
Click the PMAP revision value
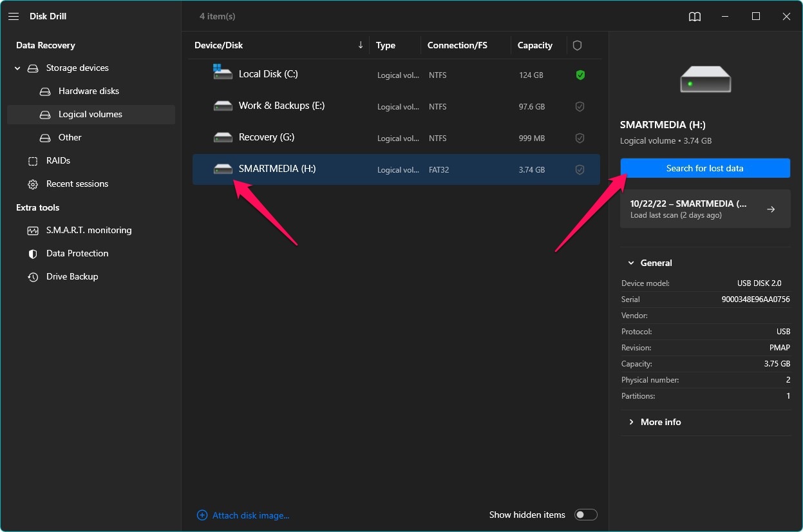779,348
